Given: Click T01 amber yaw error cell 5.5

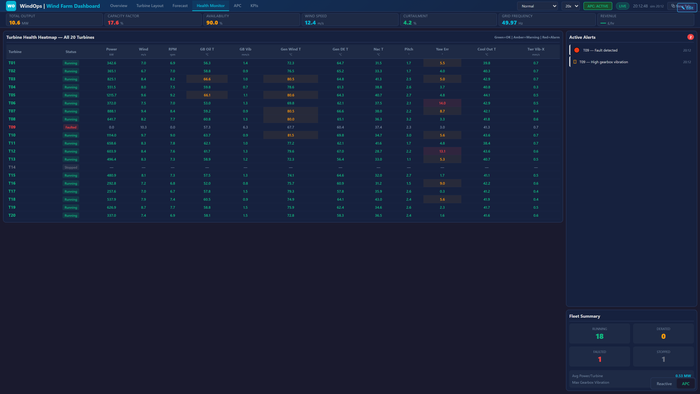Looking at the screenshot, I should 442,63.
